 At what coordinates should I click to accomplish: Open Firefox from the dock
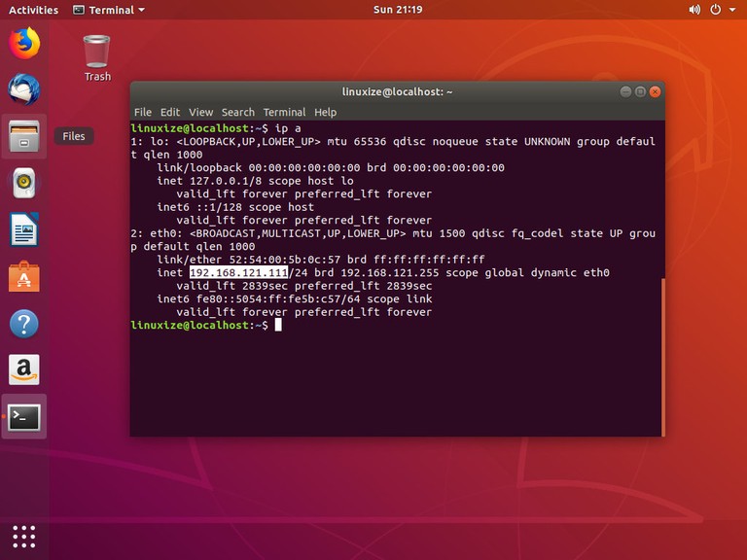(24, 43)
